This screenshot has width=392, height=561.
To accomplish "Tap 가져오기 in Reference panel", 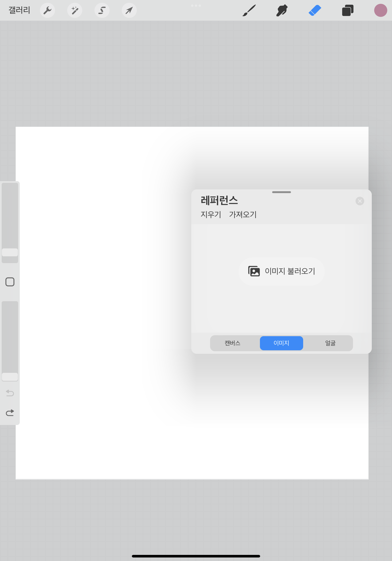I will [243, 214].
